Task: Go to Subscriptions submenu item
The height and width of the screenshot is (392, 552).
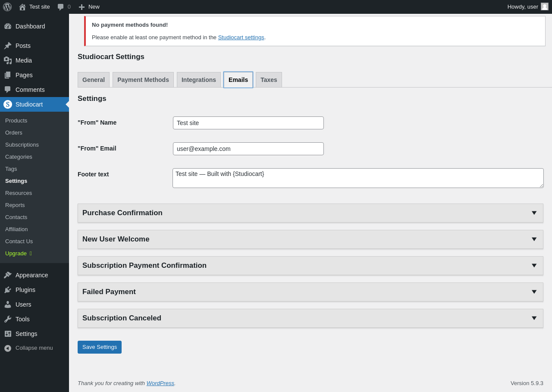Action: pos(22,145)
